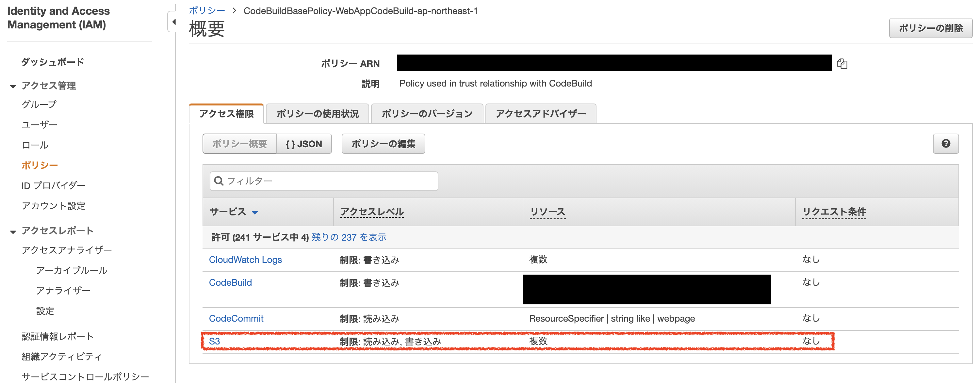Viewport: 980px width, 383px height.
Task: Open the アクセスアドバイザー tab
Action: tap(541, 114)
